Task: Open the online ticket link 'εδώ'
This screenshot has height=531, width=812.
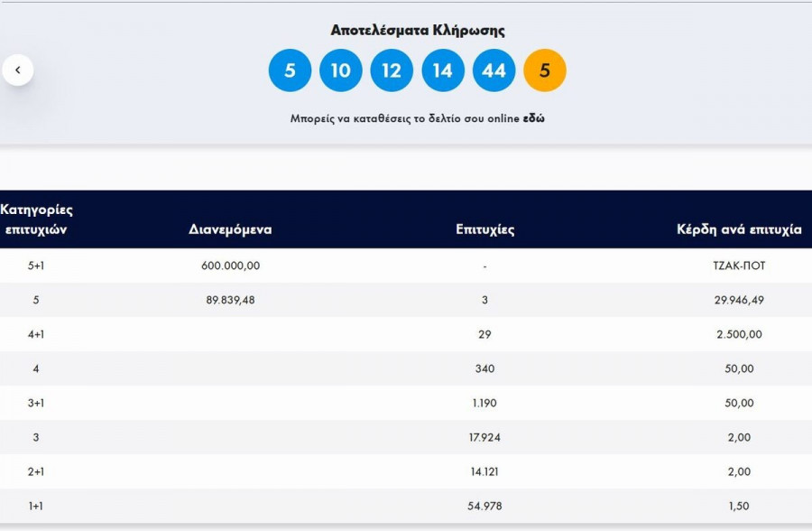Action: [x=534, y=118]
